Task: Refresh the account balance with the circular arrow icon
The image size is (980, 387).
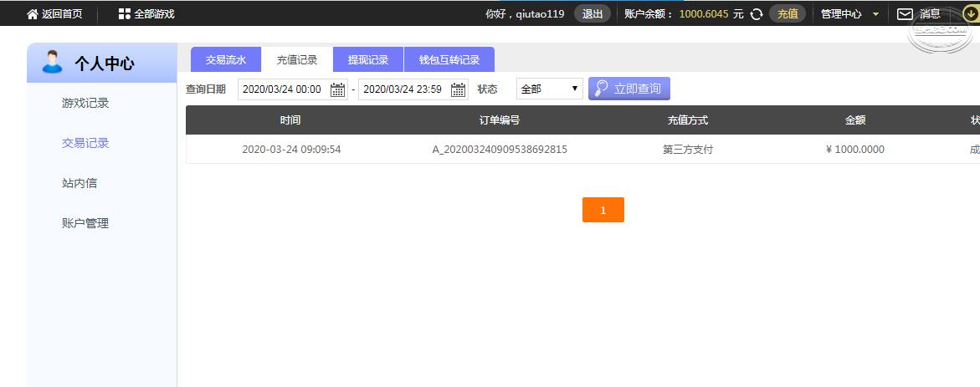Action: tap(757, 13)
